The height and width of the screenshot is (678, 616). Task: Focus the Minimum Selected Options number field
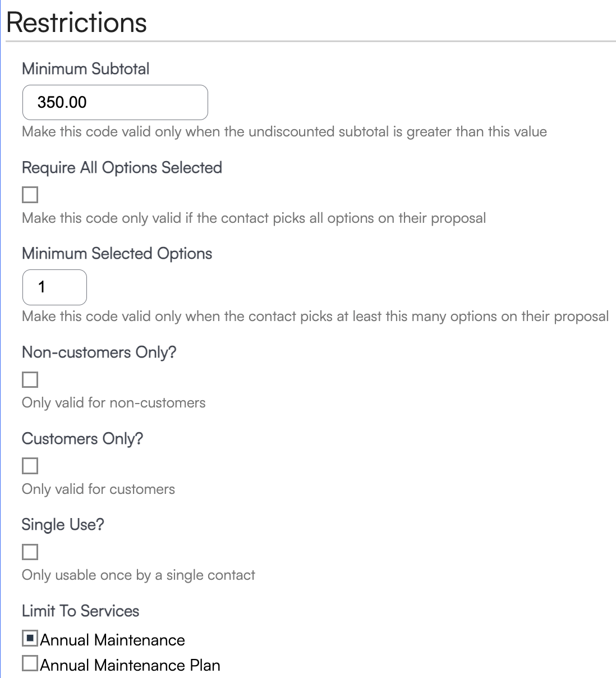tap(54, 287)
